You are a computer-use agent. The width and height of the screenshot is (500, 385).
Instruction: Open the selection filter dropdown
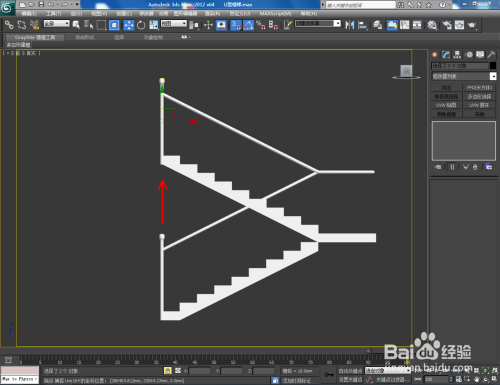(57, 24)
